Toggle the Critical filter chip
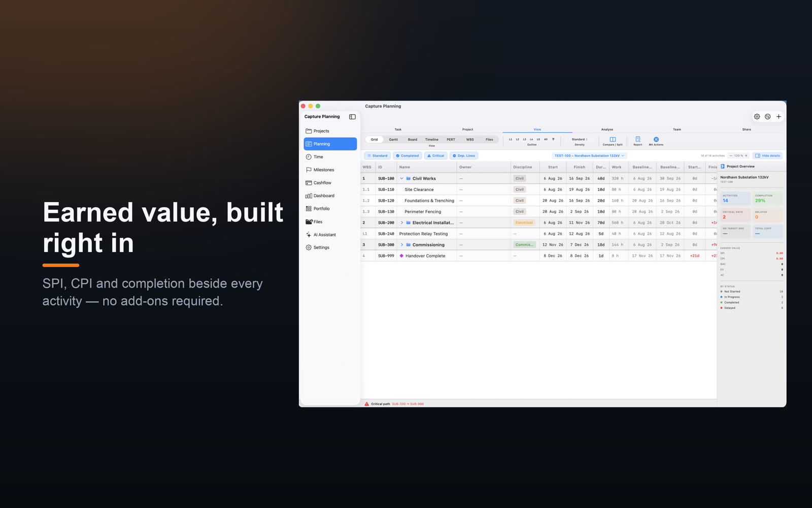This screenshot has height=508, width=812. (x=436, y=156)
